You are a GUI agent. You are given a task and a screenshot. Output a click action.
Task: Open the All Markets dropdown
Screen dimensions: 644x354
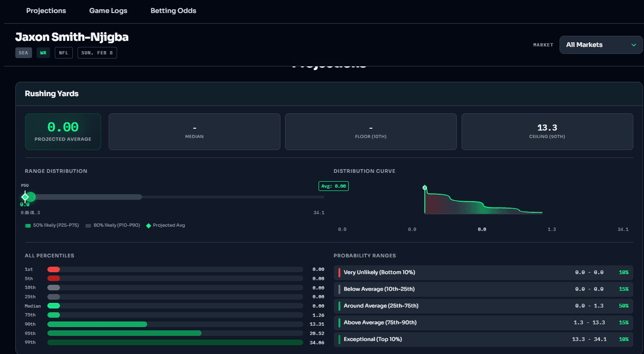coord(601,45)
